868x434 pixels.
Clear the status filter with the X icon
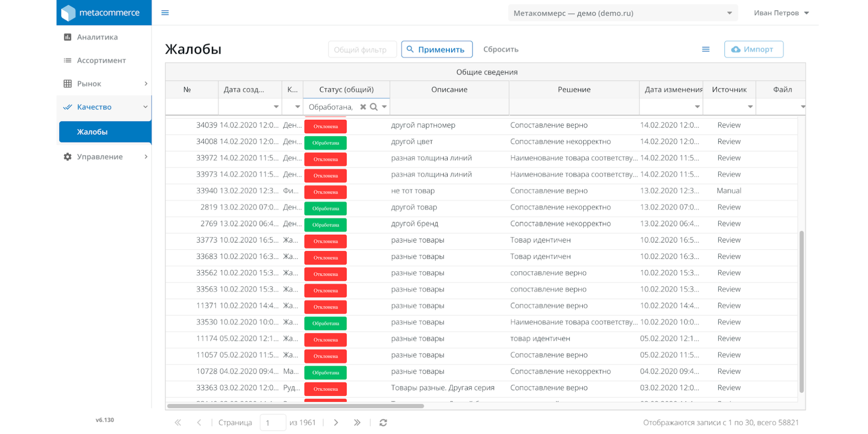point(363,107)
